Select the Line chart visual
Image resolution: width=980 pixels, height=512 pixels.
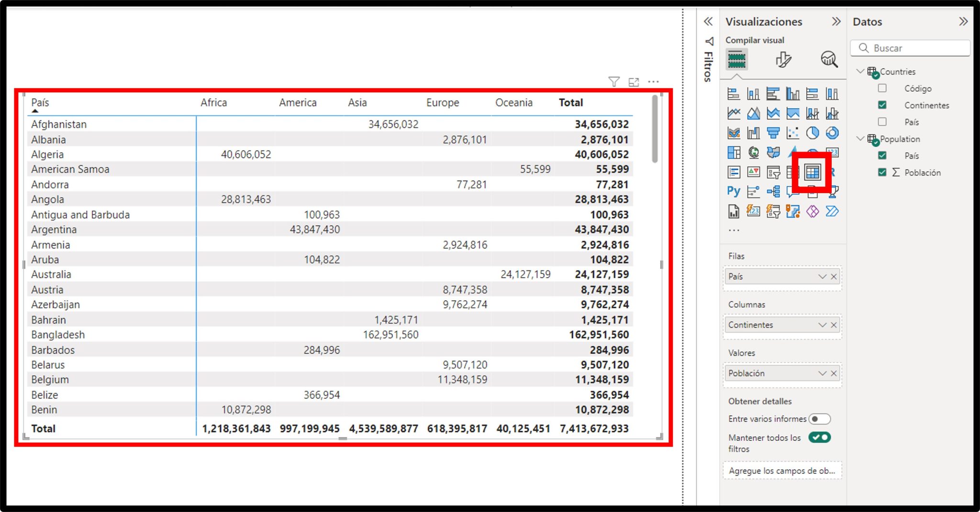click(734, 113)
